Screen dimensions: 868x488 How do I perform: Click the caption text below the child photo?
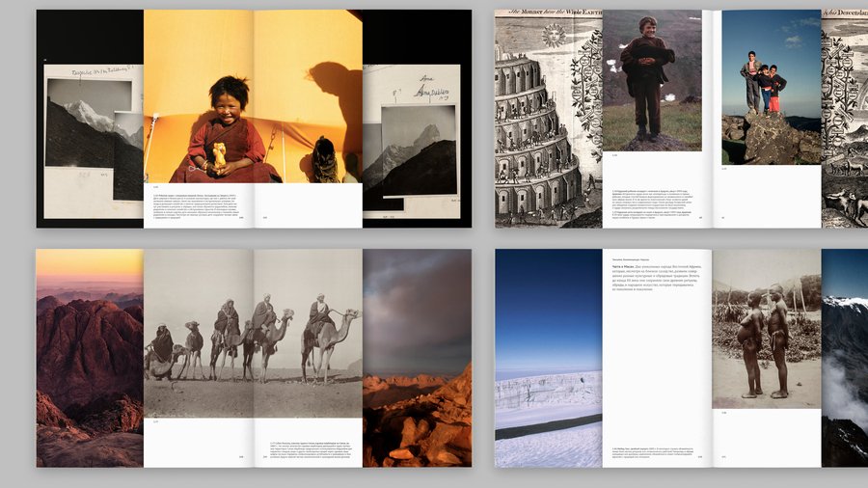198,205
